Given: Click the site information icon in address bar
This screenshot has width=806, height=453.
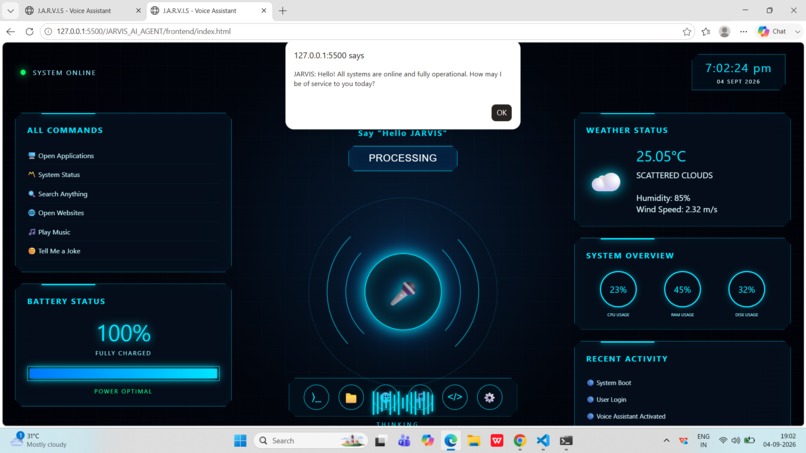Looking at the screenshot, I should 48,31.
